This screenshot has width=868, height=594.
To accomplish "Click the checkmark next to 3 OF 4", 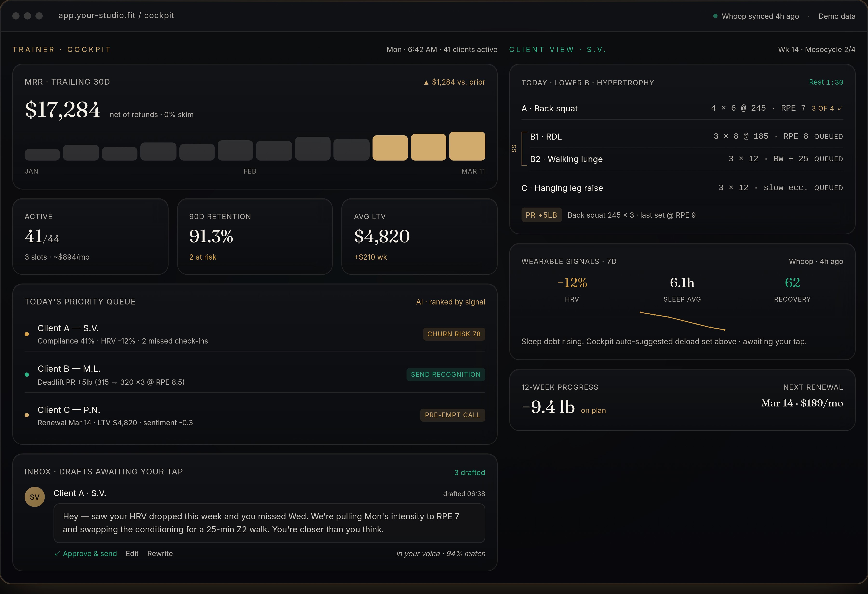I will click(x=840, y=108).
